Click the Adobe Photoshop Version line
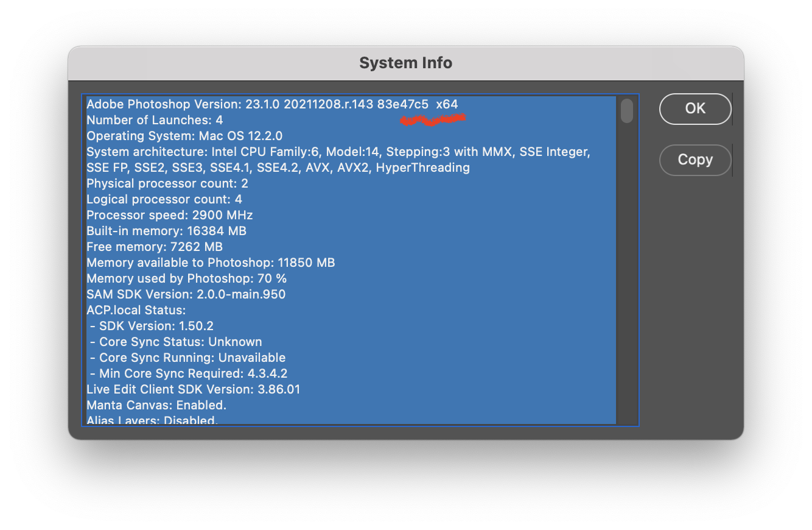The width and height of the screenshot is (812, 530). point(272,104)
